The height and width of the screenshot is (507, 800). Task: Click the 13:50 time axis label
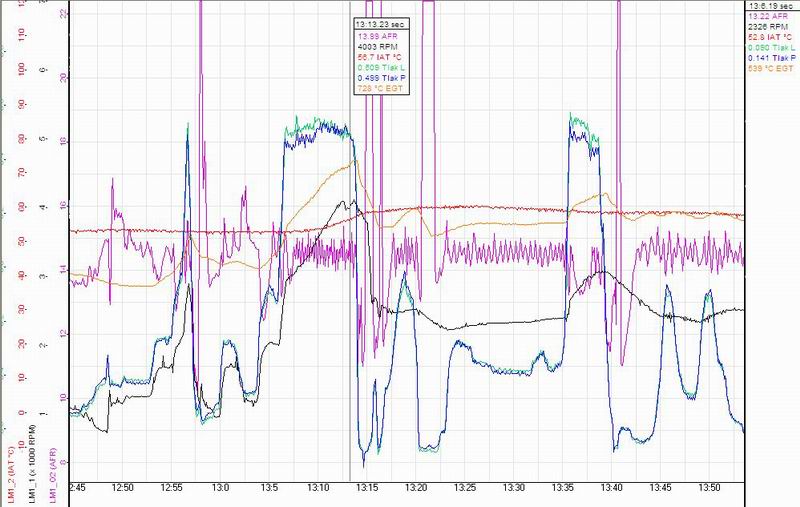[x=709, y=488]
